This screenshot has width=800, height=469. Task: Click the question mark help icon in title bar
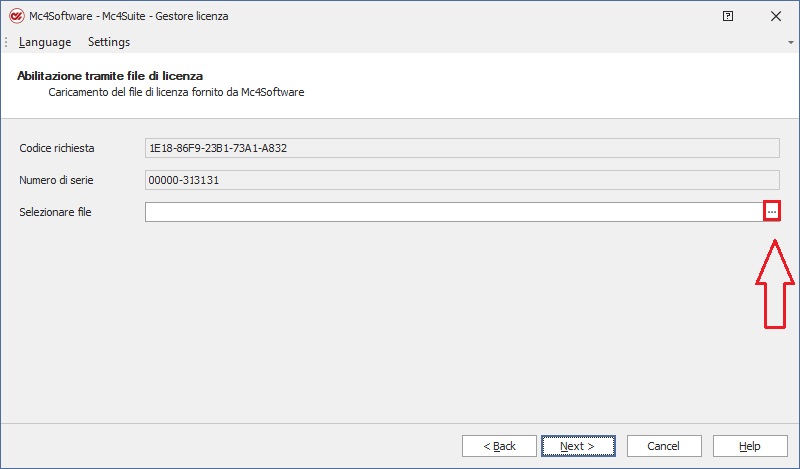coord(728,16)
